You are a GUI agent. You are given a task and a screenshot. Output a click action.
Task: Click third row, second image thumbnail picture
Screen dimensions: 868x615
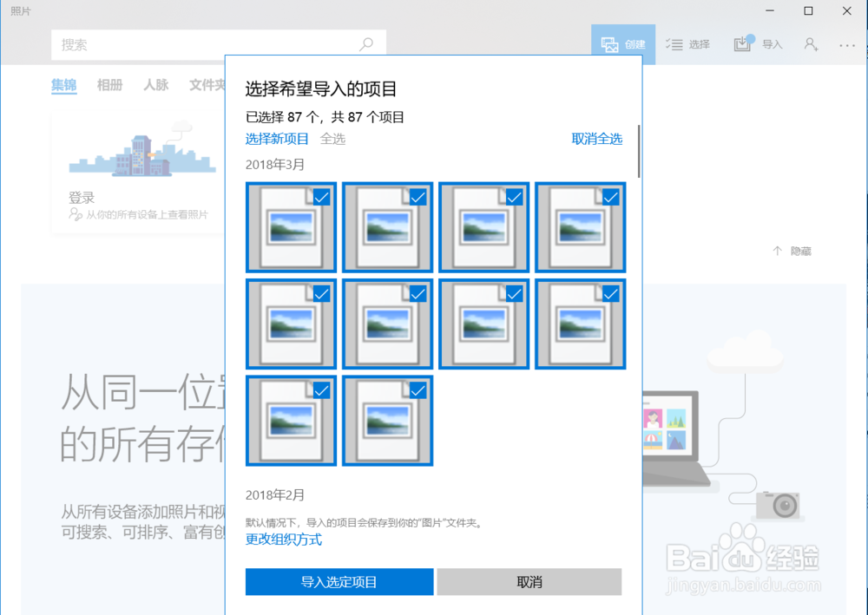pyautogui.click(x=387, y=421)
